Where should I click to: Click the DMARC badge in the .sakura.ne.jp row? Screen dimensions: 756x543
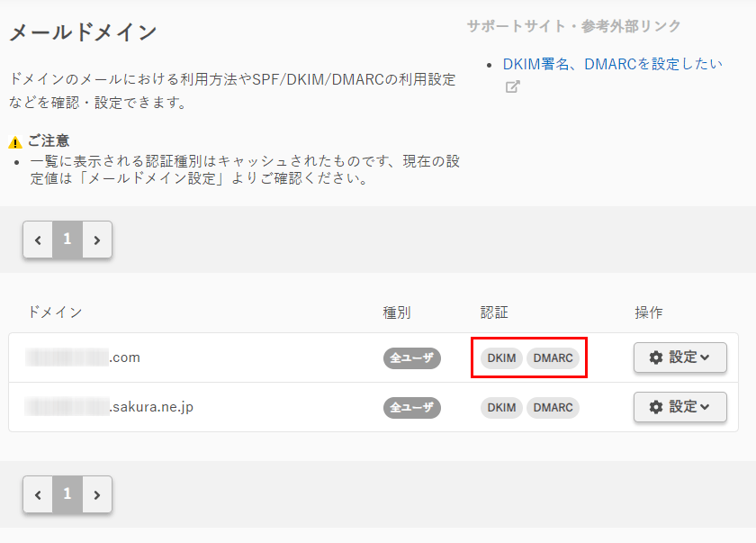pos(553,407)
